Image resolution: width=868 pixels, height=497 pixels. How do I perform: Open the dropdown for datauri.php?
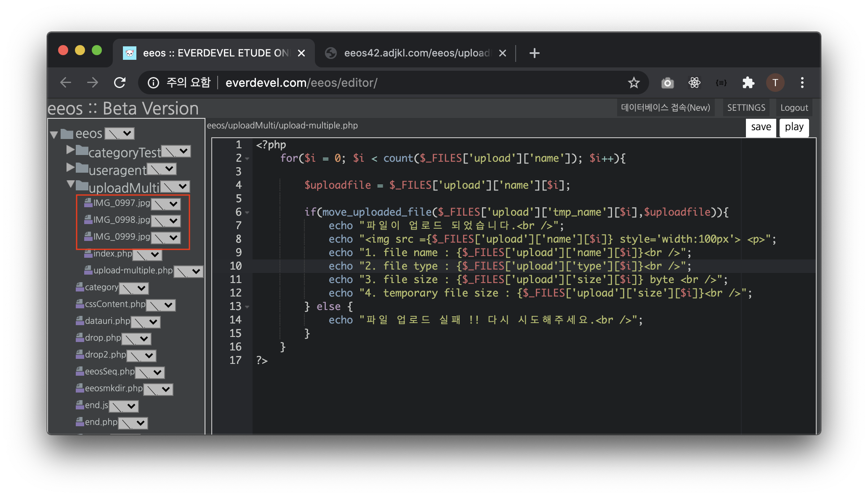click(x=146, y=322)
